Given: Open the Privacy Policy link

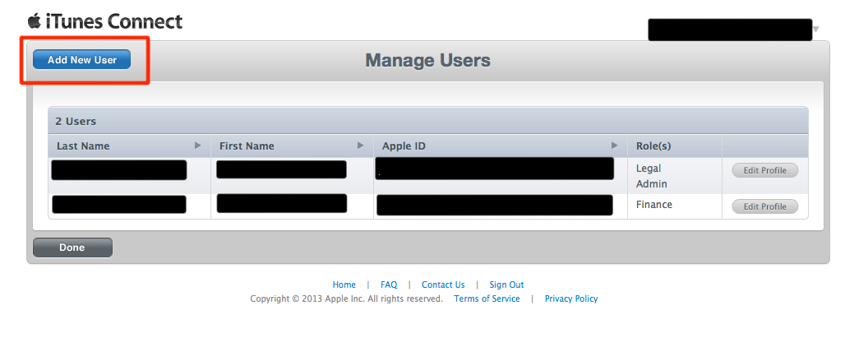Looking at the screenshot, I should 571,298.
